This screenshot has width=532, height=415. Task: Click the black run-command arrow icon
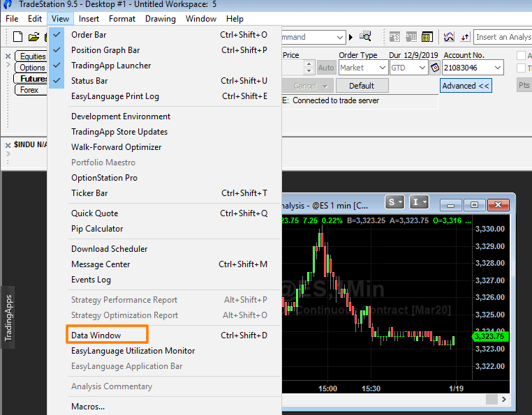[351, 37]
